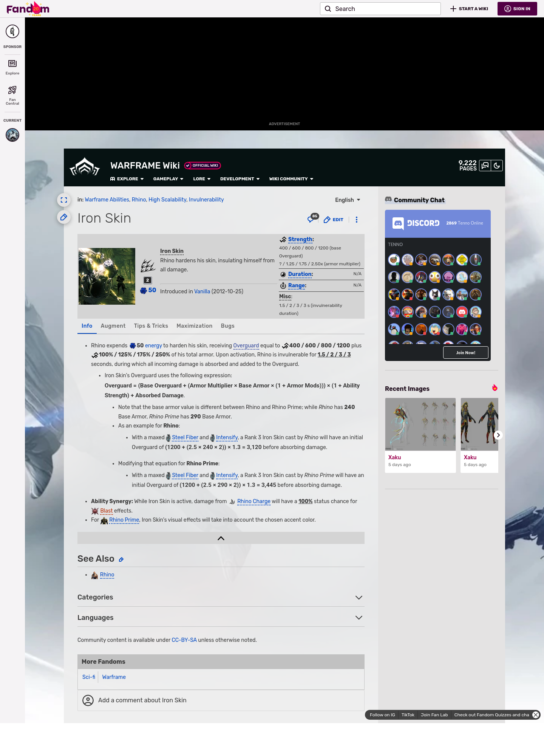Switch to the Bugs tab

(x=228, y=326)
